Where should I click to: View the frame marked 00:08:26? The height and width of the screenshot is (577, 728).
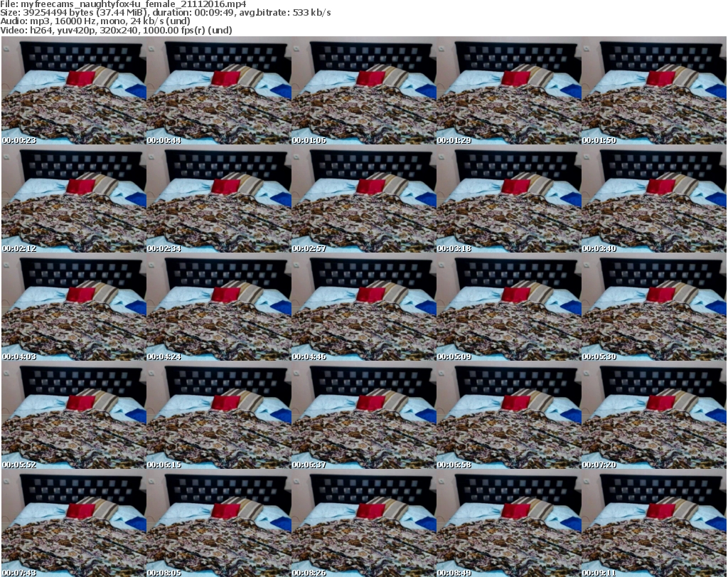(x=363, y=523)
